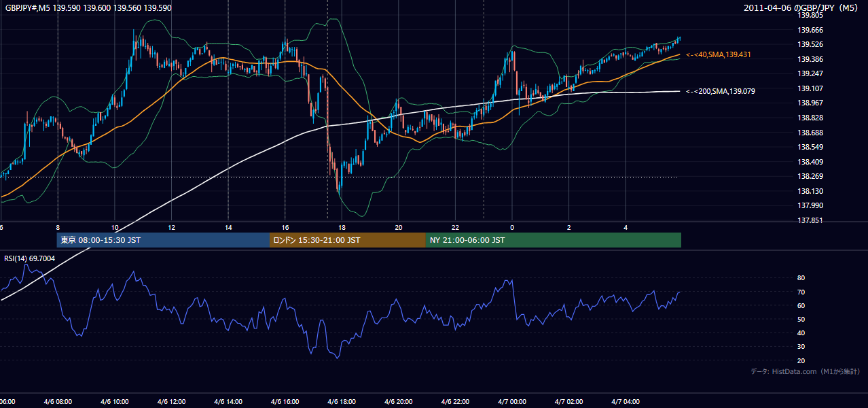Click RSI scale value 40
868x408 pixels.
(x=801, y=333)
